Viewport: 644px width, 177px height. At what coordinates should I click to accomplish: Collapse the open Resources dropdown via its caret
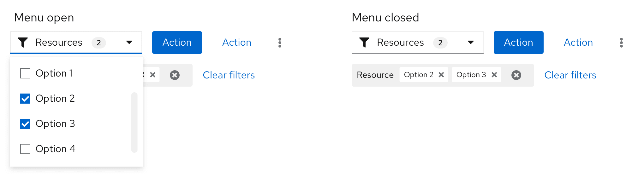point(129,42)
